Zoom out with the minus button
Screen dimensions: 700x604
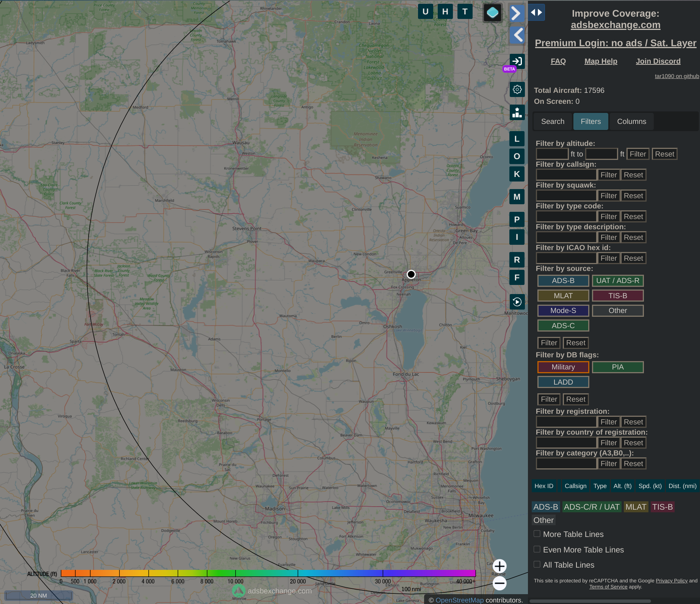500,583
